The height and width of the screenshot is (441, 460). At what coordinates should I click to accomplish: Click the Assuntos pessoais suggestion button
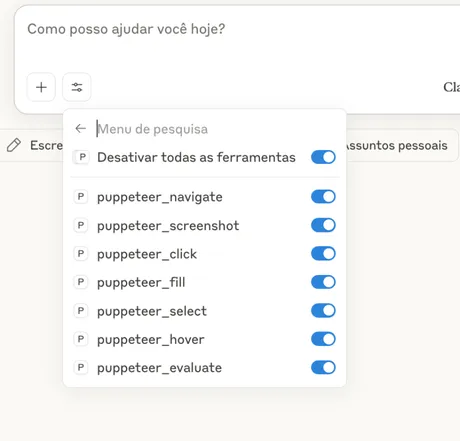click(402, 145)
